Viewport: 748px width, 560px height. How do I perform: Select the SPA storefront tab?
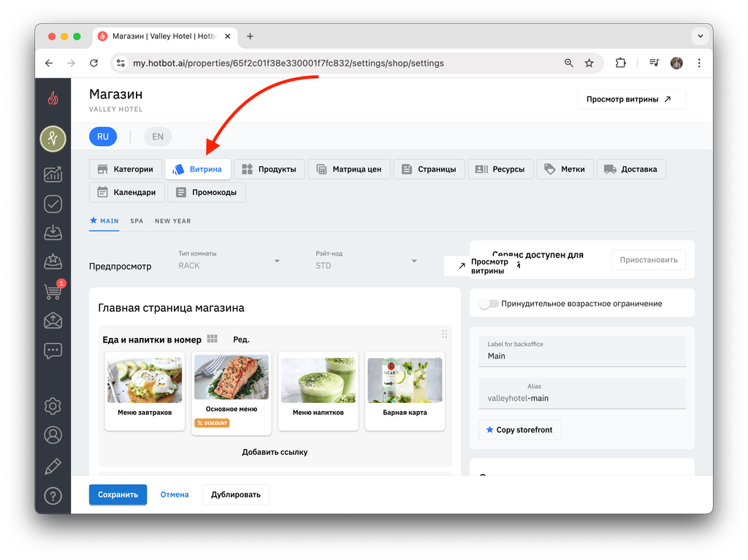coord(137,220)
